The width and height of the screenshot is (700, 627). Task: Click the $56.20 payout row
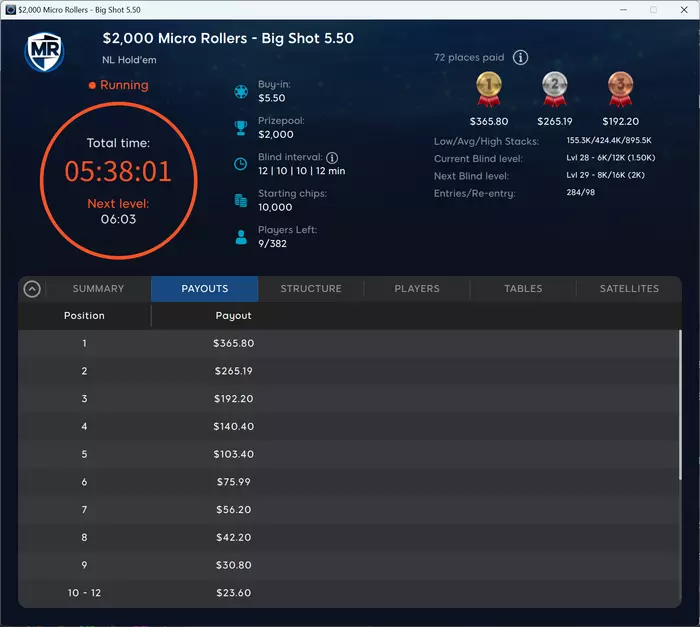348,510
